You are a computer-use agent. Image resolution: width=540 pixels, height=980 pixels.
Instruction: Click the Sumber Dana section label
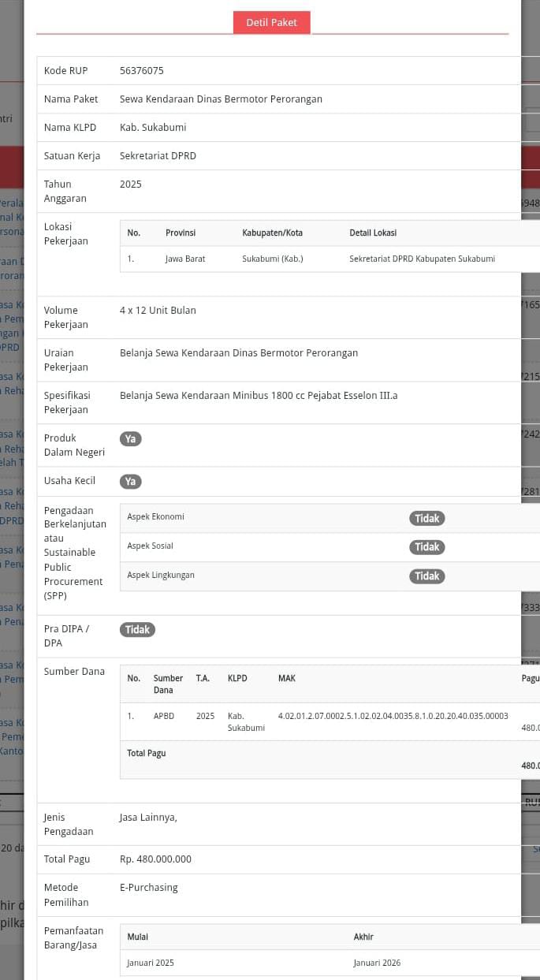(74, 671)
